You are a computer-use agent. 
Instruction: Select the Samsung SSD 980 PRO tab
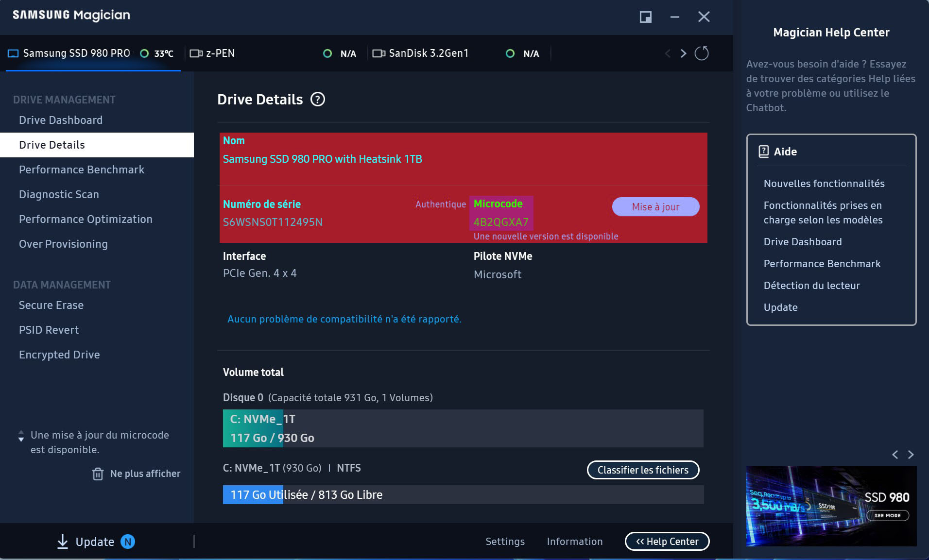pos(93,53)
